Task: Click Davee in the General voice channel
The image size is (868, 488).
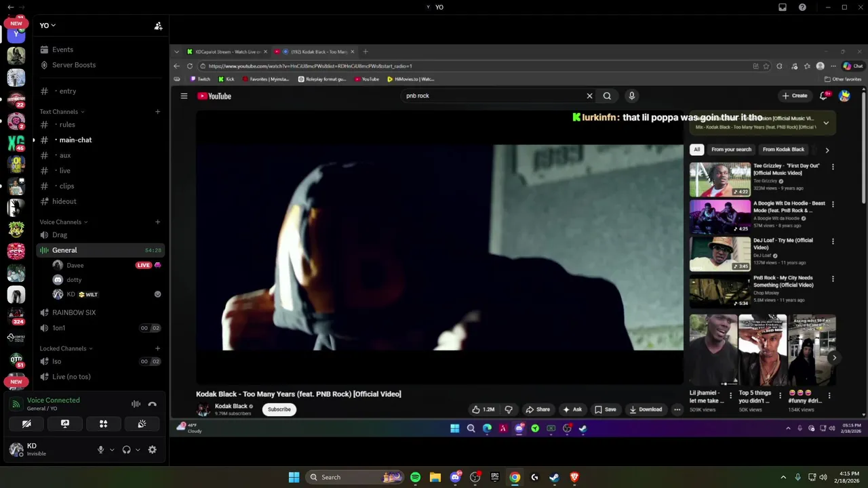Action: (75, 265)
